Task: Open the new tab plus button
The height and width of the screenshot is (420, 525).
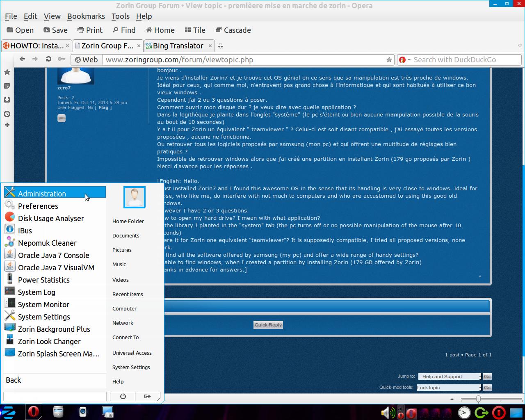Action: [220, 46]
